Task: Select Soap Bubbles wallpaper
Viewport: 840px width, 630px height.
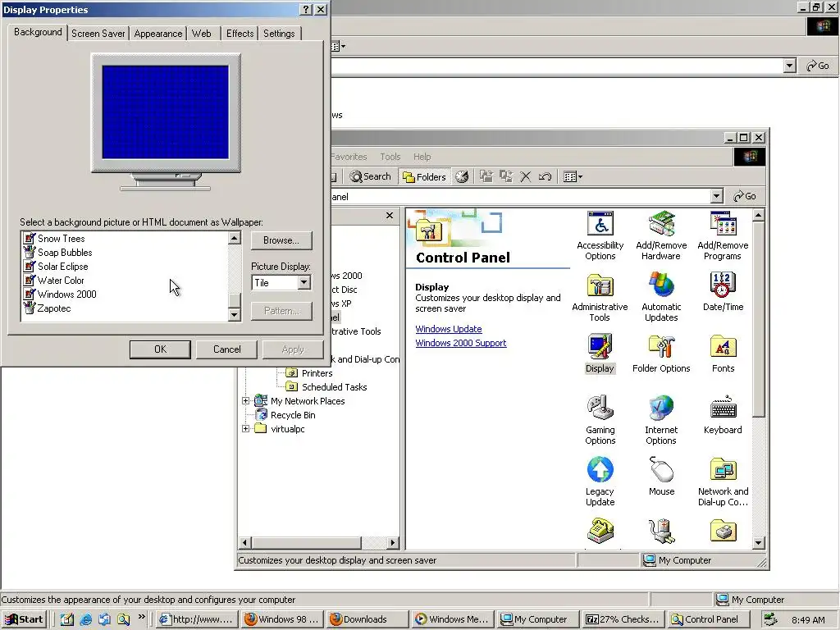Action: click(x=65, y=253)
